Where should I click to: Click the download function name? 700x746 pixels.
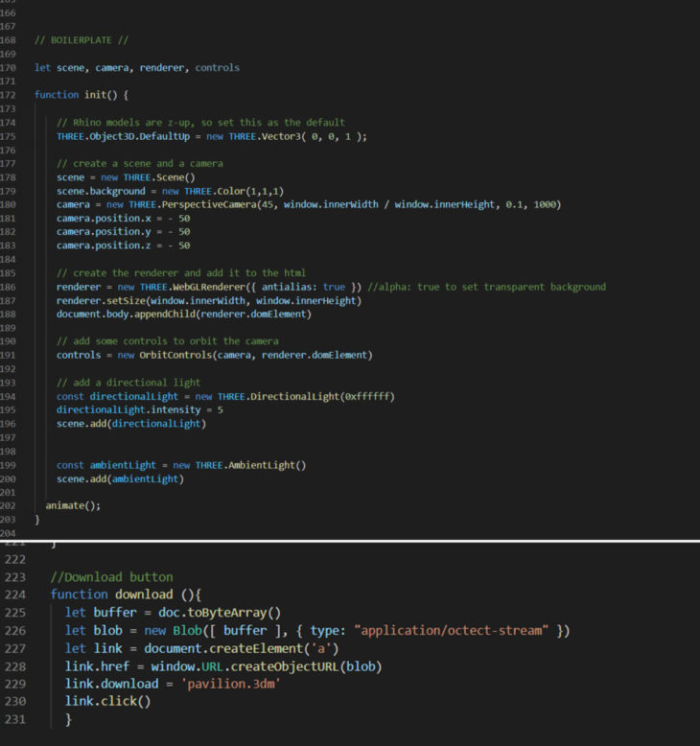click(x=146, y=594)
